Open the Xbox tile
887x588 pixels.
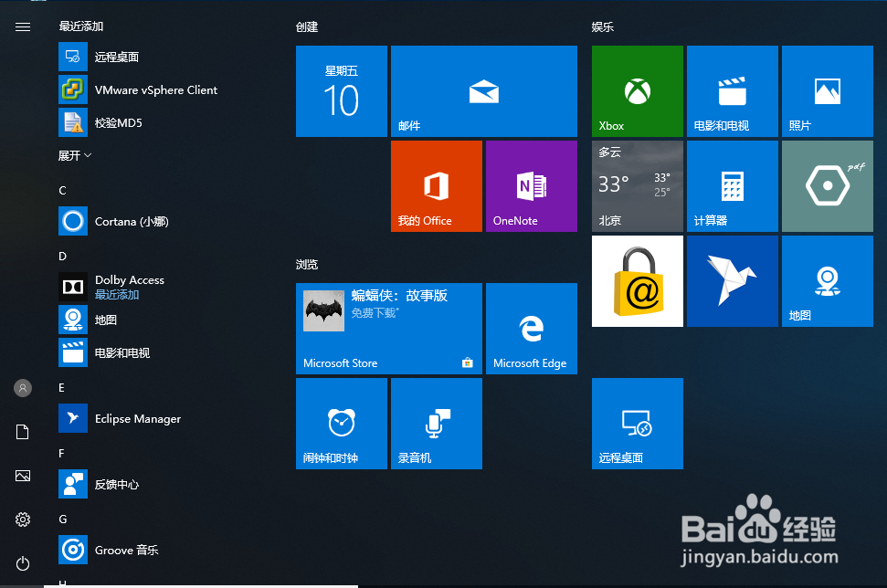pos(637,90)
